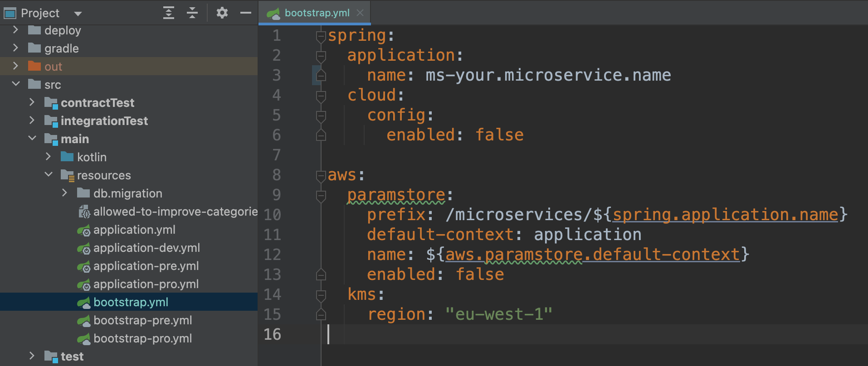This screenshot has width=868, height=366.
Task: Open application.yml in the tree
Action: pyautogui.click(x=134, y=230)
